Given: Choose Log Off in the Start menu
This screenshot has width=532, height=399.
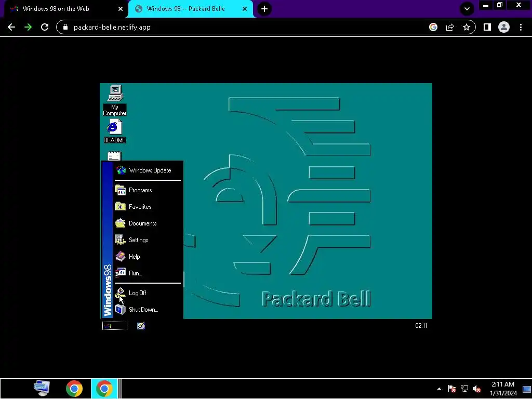Looking at the screenshot, I should [148, 293].
